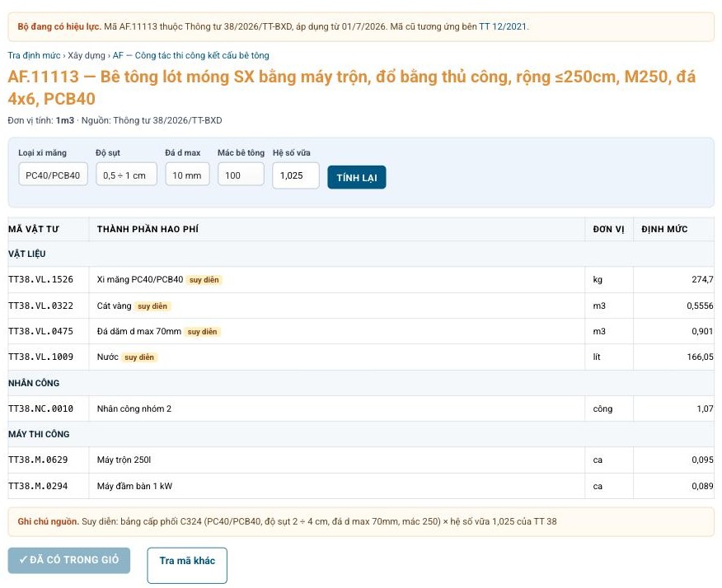
Task: Select the THÀNH PHẦN HAO PHÍ column header
Action: pyautogui.click(x=148, y=229)
